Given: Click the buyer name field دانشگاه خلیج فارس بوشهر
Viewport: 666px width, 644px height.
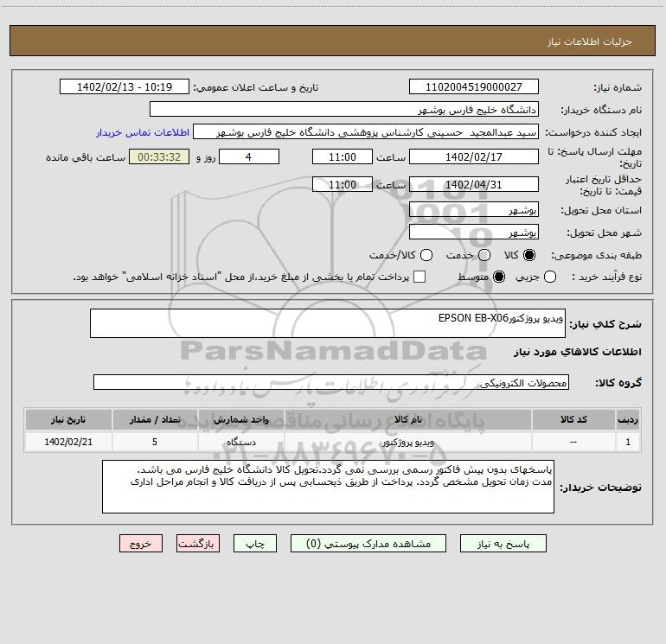Looking at the screenshot, I should tap(344, 110).
